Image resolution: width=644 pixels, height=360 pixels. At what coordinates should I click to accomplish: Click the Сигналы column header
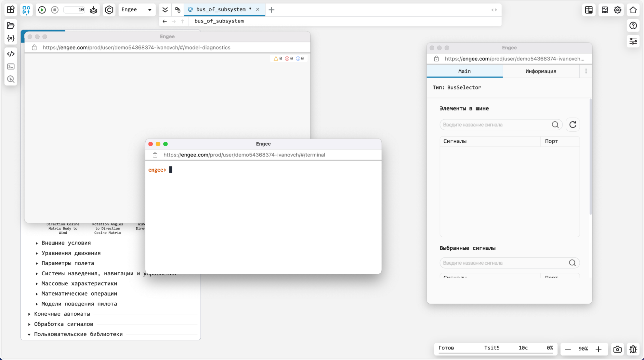pos(490,141)
